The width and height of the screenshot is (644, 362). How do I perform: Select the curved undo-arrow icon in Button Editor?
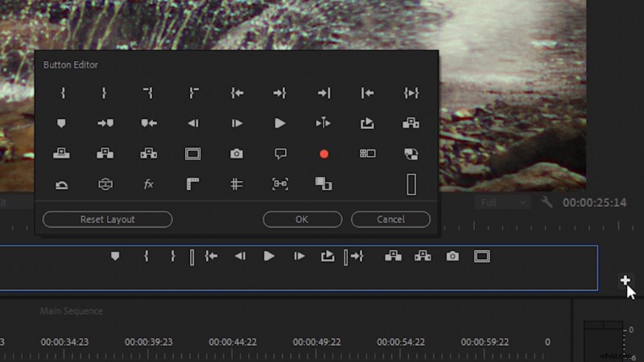[62, 185]
